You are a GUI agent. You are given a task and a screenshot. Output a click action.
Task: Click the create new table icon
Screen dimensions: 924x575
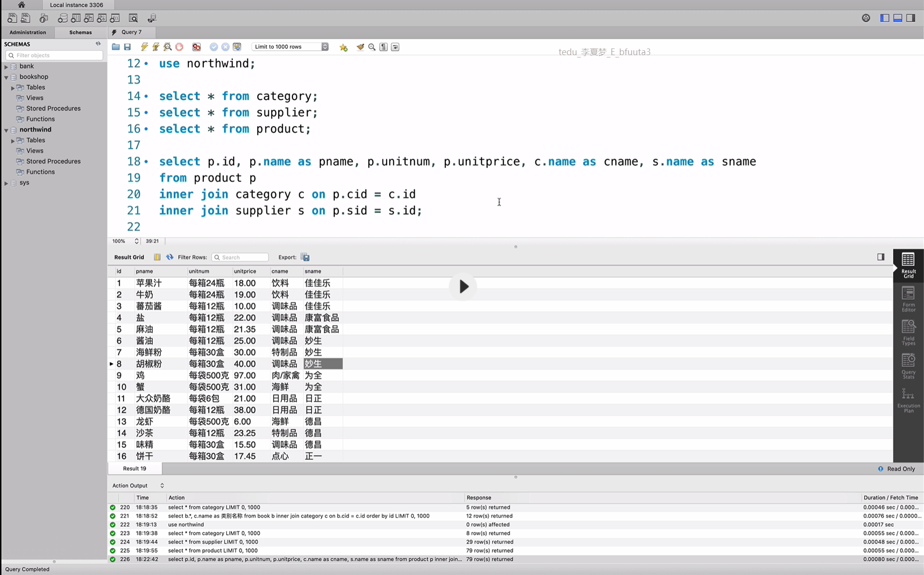click(75, 19)
